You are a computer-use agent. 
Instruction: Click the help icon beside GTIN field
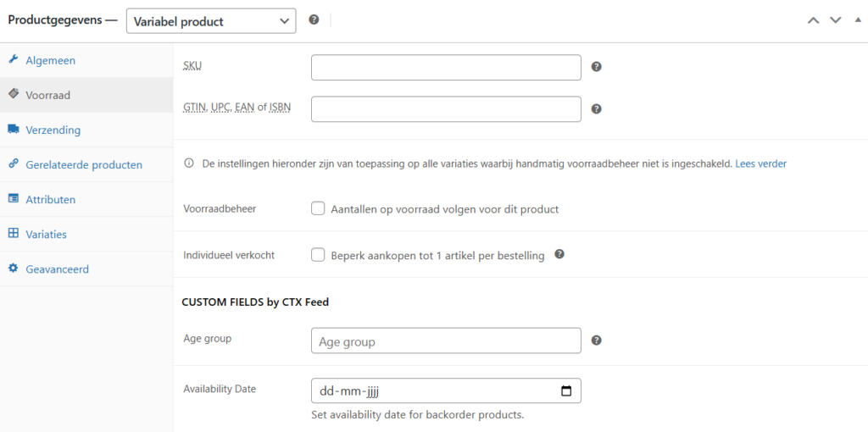click(596, 109)
